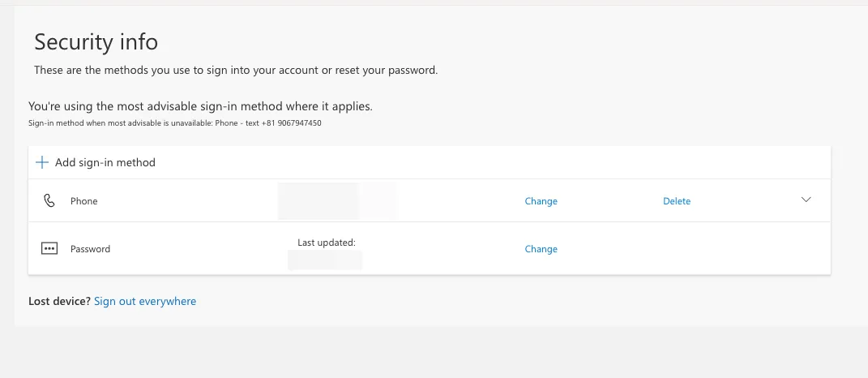Viewport: 868px width, 378px height.
Task: Expand the Phone row chevron
Action: pos(806,200)
